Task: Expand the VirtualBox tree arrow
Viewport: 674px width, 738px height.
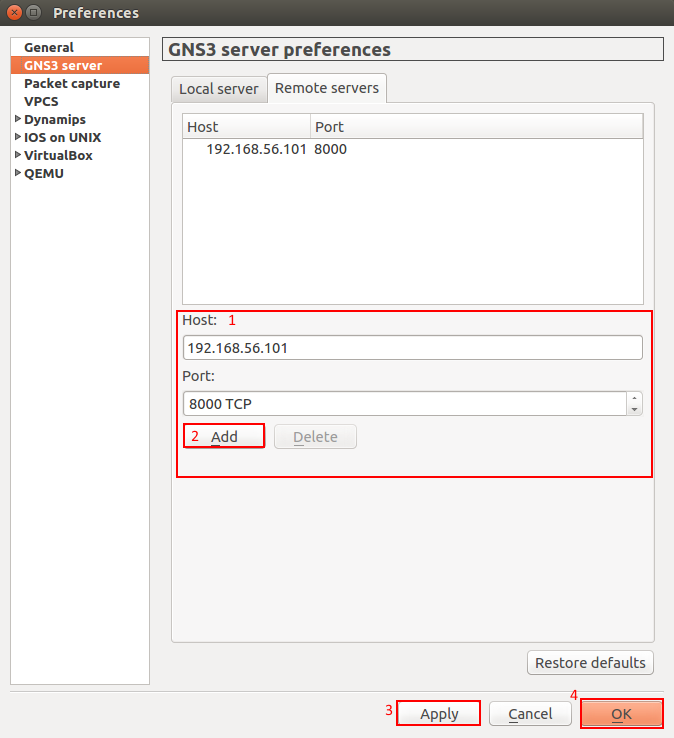Action: (18, 154)
